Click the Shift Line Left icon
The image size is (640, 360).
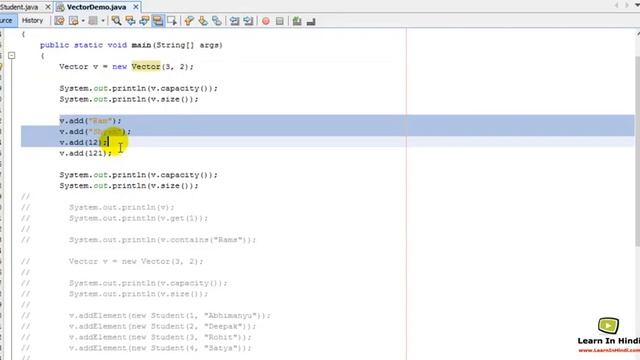pos(234,21)
